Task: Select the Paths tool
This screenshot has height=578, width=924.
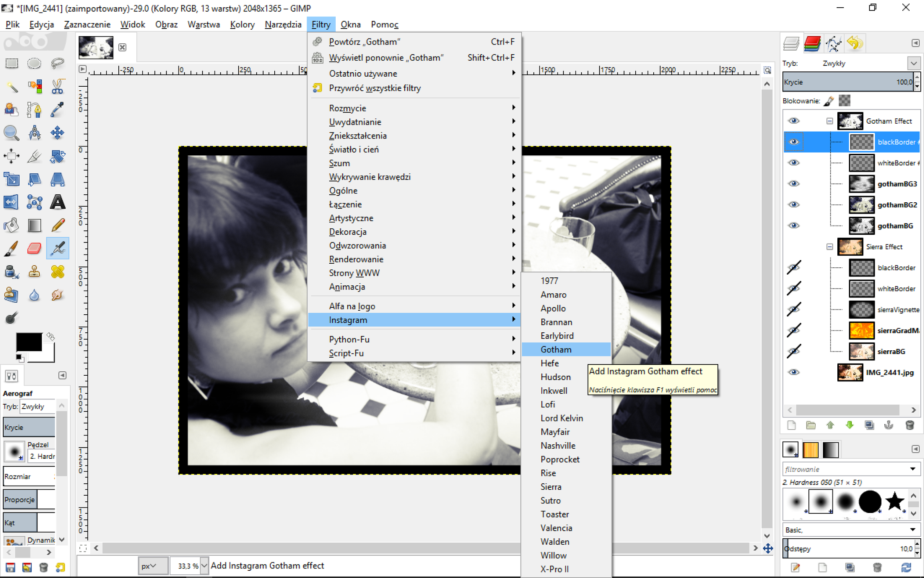Action: [x=34, y=109]
